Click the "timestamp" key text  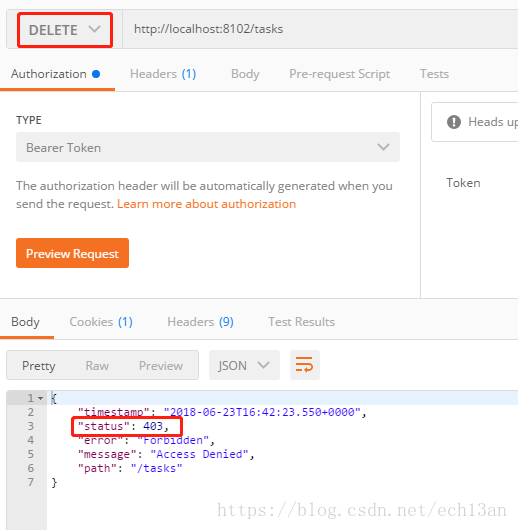point(113,412)
